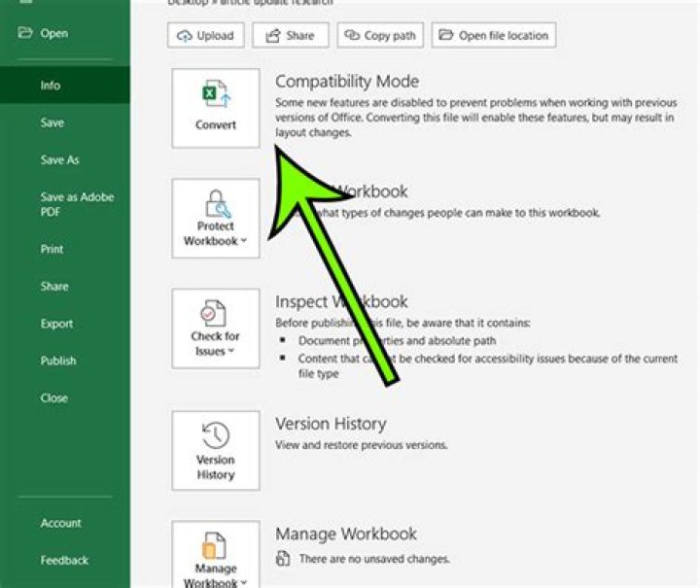The width and height of the screenshot is (700, 588).
Task: Open the Manage Workbook dropdown
Action: tap(216, 555)
